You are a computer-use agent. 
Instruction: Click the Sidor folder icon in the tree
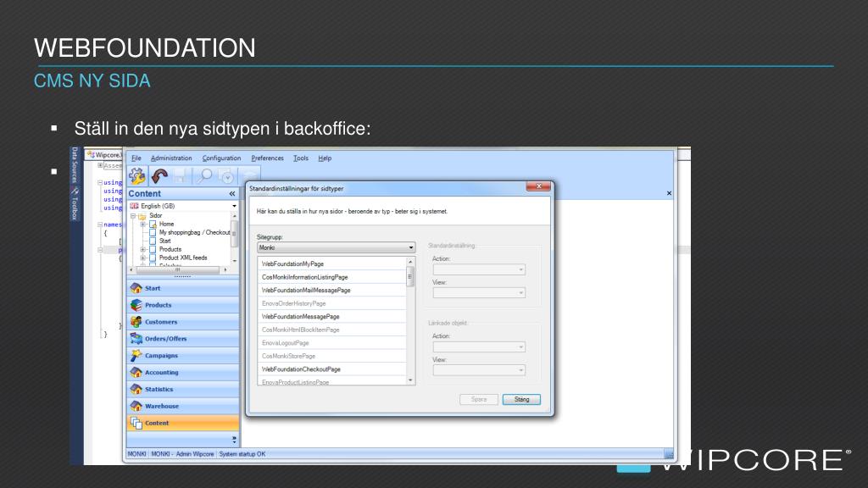142,216
